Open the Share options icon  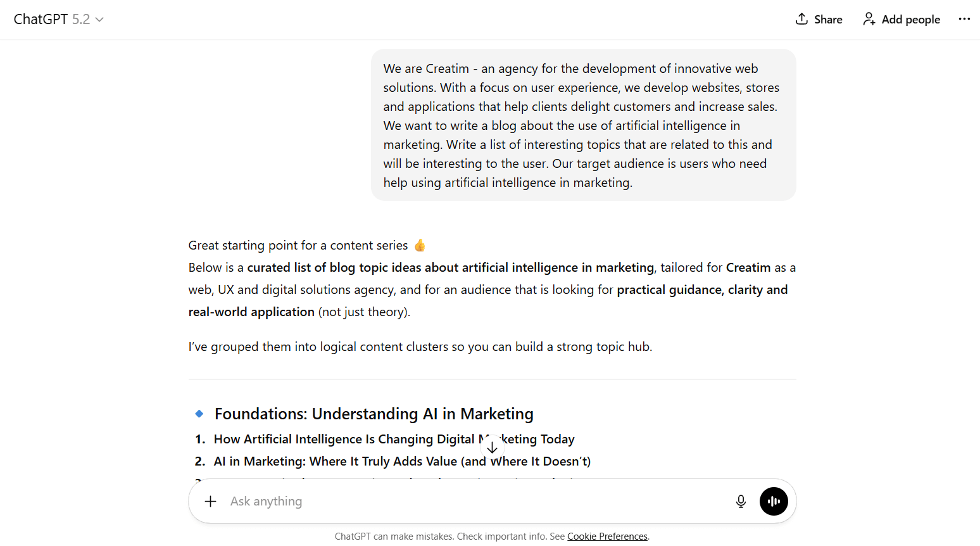pyautogui.click(x=801, y=19)
